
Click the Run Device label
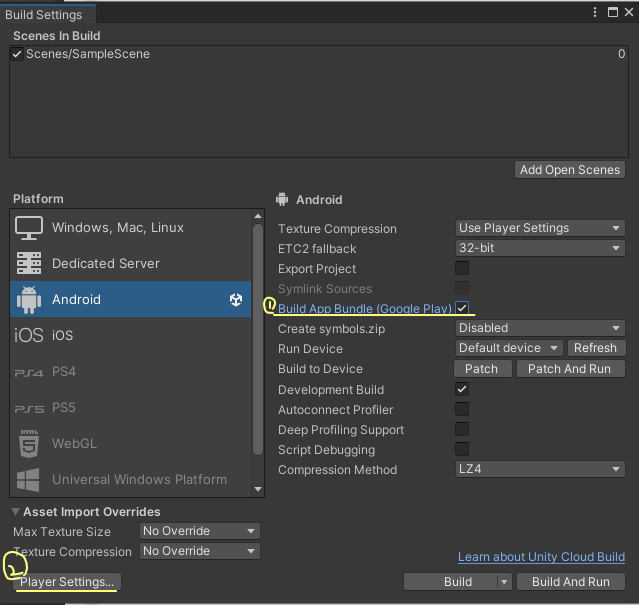click(310, 349)
